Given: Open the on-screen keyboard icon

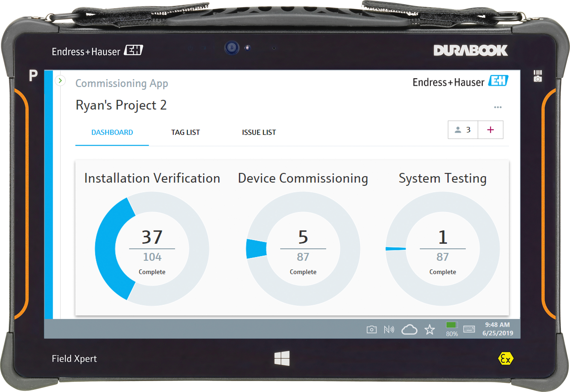Looking at the screenshot, I should [x=470, y=329].
